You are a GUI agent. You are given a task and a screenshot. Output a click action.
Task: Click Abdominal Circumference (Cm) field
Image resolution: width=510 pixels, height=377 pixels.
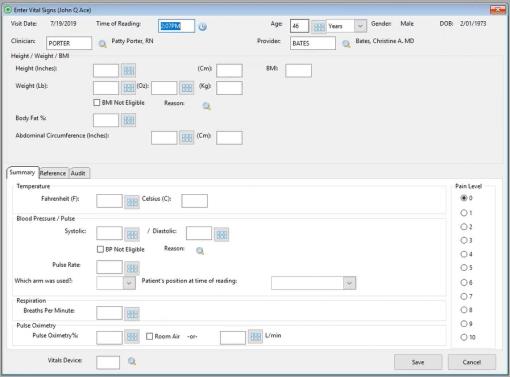(229, 138)
